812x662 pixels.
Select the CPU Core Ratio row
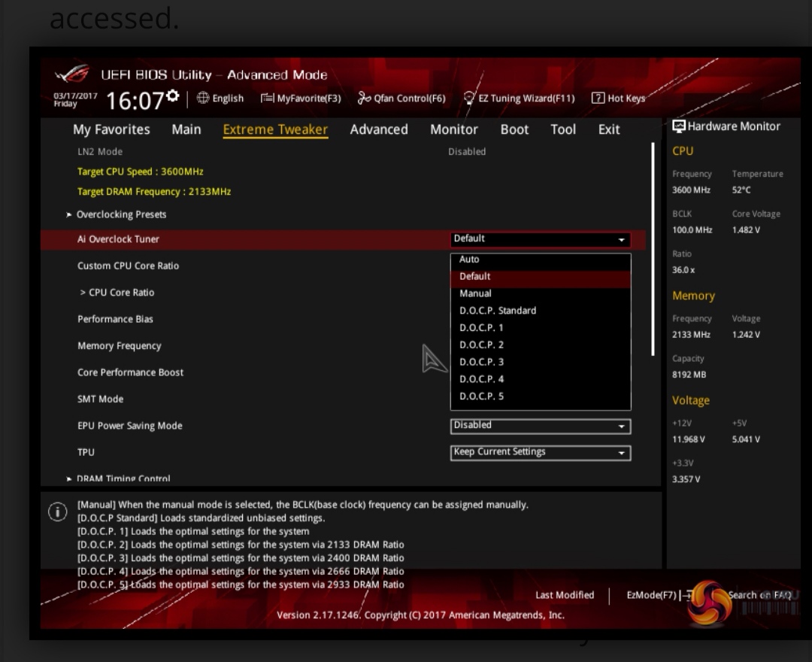pyautogui.click(x=343, y=293)
